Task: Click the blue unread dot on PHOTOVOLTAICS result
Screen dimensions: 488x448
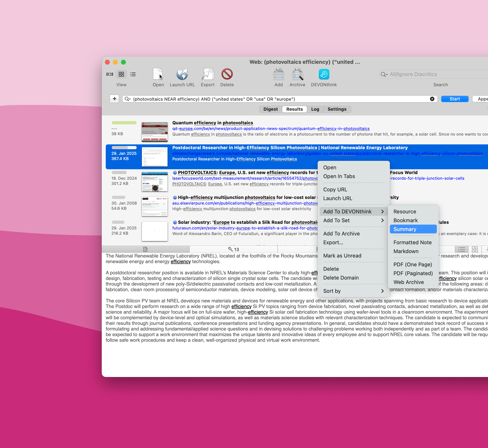Action: [175, 173]
